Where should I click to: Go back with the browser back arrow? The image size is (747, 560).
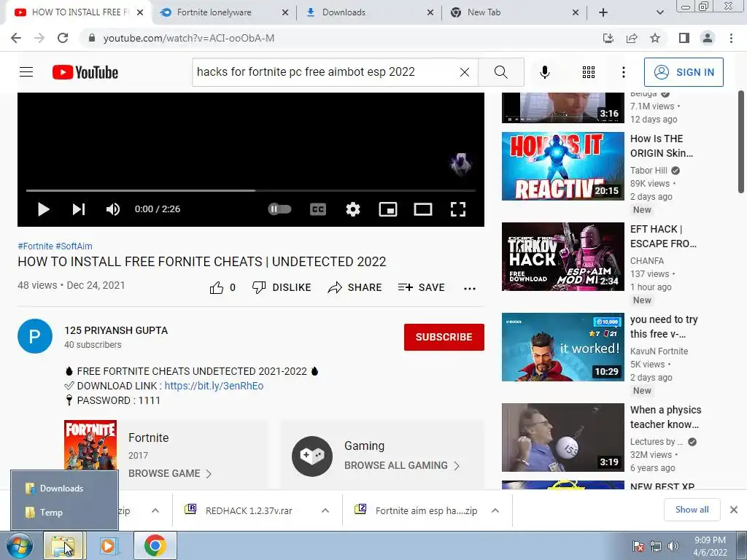point(16,38)
